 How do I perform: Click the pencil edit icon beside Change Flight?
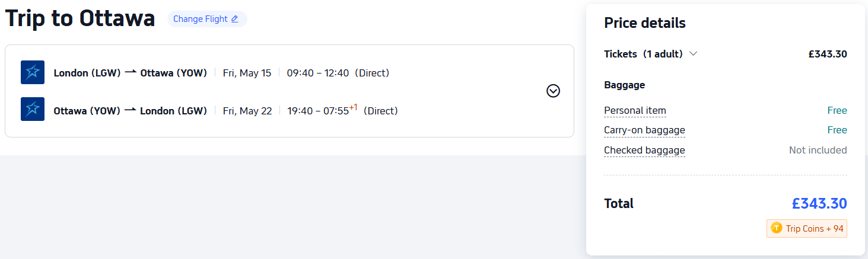pos(235,19)
